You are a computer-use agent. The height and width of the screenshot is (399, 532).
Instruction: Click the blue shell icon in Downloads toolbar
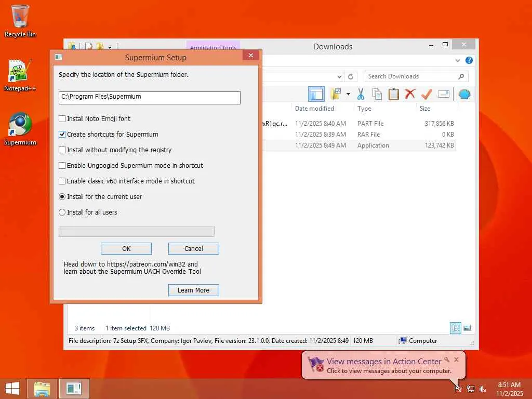[x=464, y=94]
